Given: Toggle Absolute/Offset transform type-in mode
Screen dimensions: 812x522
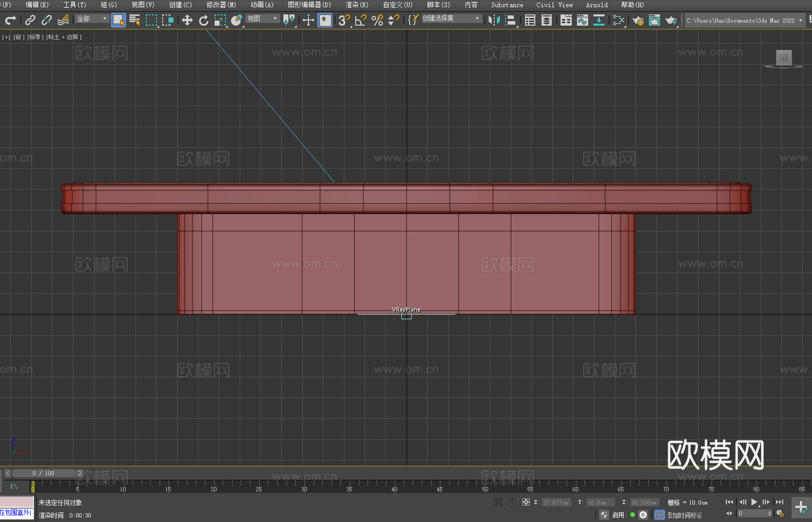Looking at the screenshot, I should (x=526, y=502).
